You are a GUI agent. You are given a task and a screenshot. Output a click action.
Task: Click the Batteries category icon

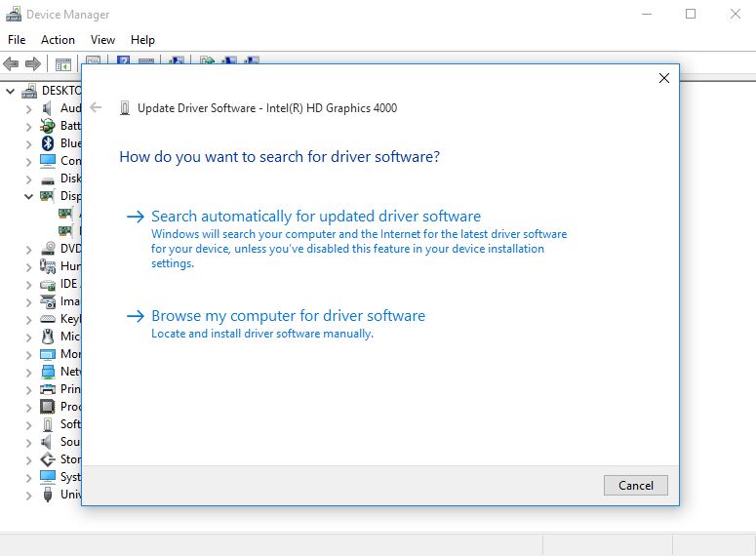(x=48, y=126)
